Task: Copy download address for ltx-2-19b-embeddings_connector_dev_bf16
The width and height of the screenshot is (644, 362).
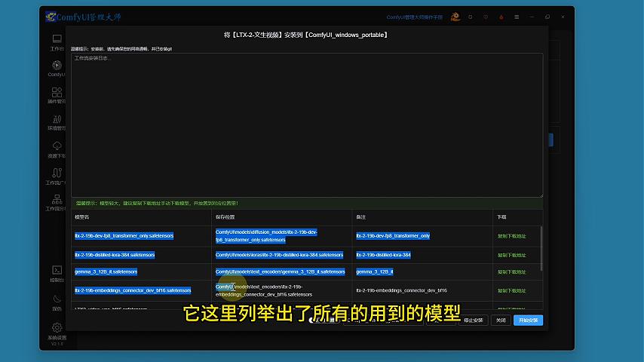Action: point(512,291)
